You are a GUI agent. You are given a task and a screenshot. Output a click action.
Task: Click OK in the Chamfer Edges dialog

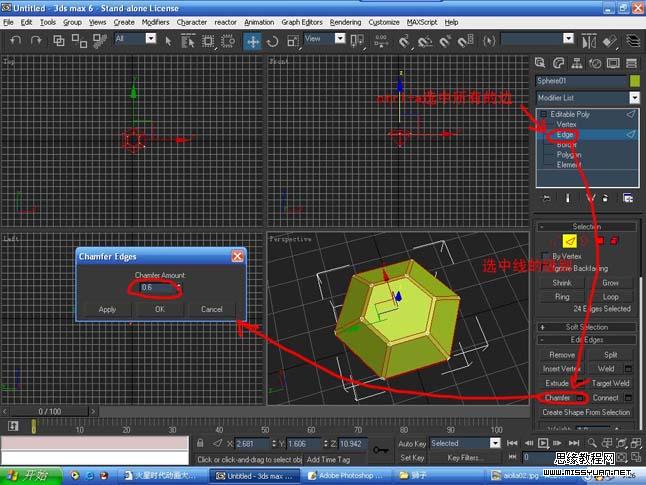click(160, 309)
